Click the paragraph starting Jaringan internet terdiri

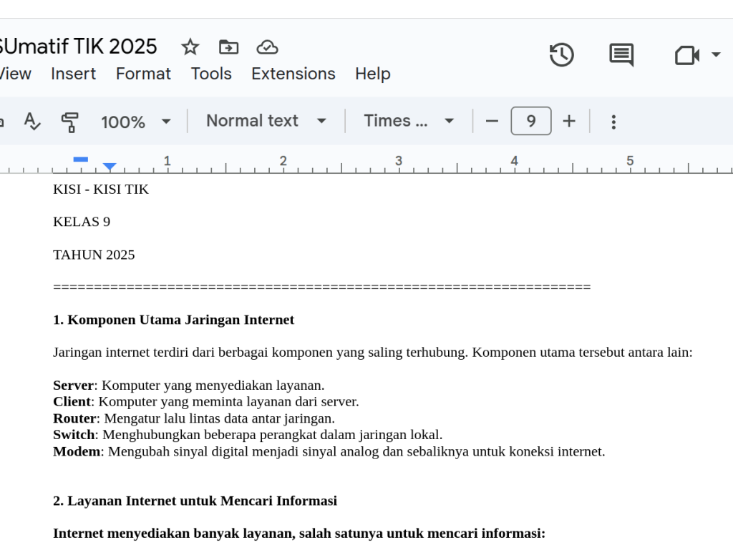(x=372, y=352)
